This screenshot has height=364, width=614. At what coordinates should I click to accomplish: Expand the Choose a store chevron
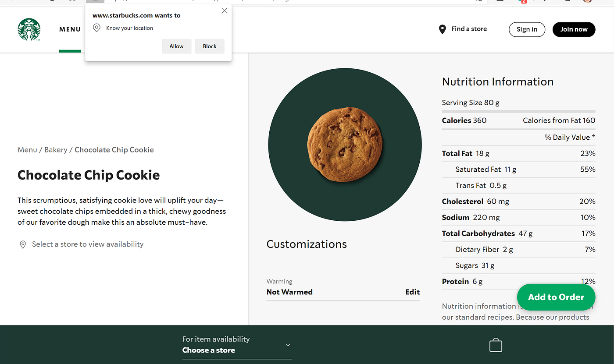tap(288, 345)
